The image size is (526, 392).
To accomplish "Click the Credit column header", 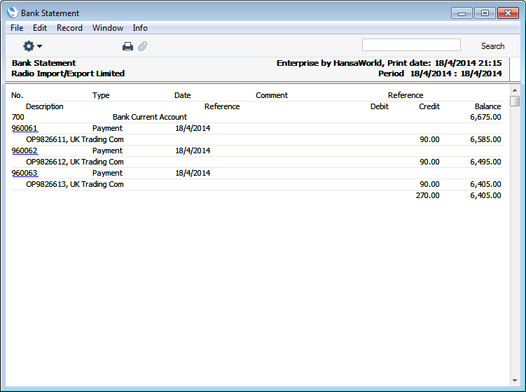I will click(429, 107).
